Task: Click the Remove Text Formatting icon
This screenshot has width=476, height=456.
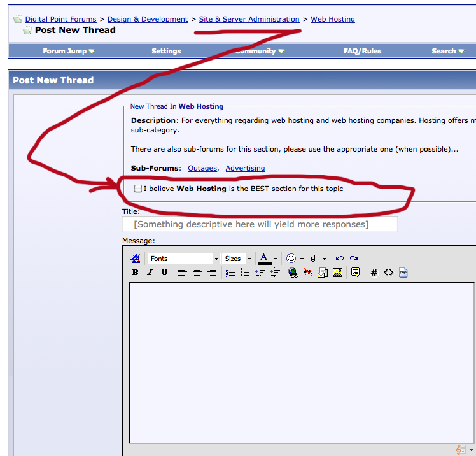Action: tap(135, 259)
